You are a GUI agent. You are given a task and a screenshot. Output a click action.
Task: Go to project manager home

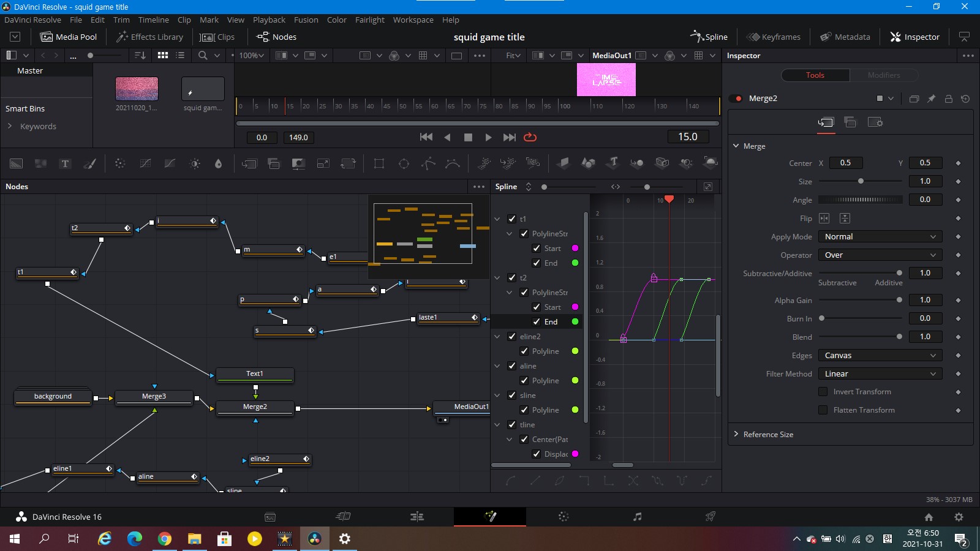tap(929, 517)
